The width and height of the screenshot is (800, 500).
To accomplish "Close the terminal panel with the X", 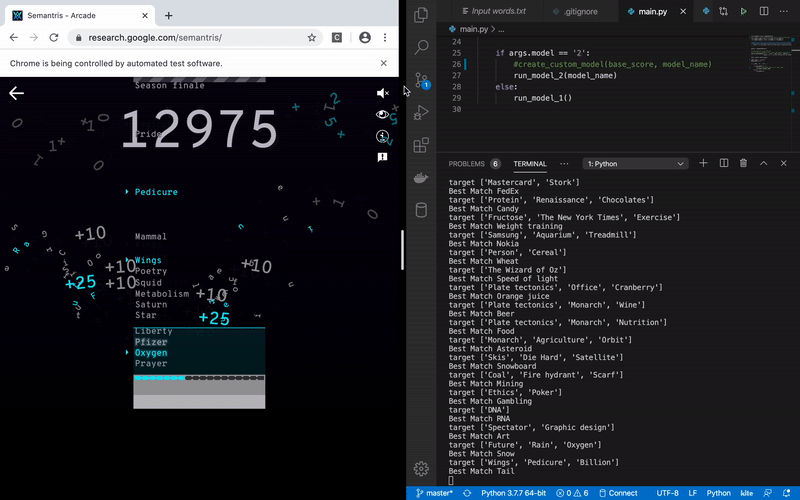I will click(784, 163).
